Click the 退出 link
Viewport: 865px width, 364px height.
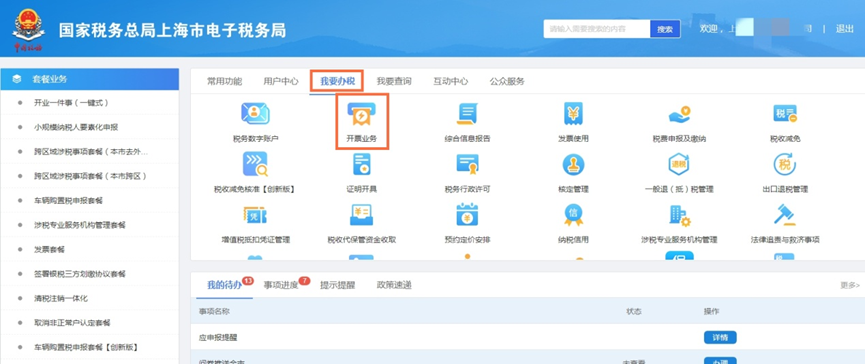pos(845,29)
